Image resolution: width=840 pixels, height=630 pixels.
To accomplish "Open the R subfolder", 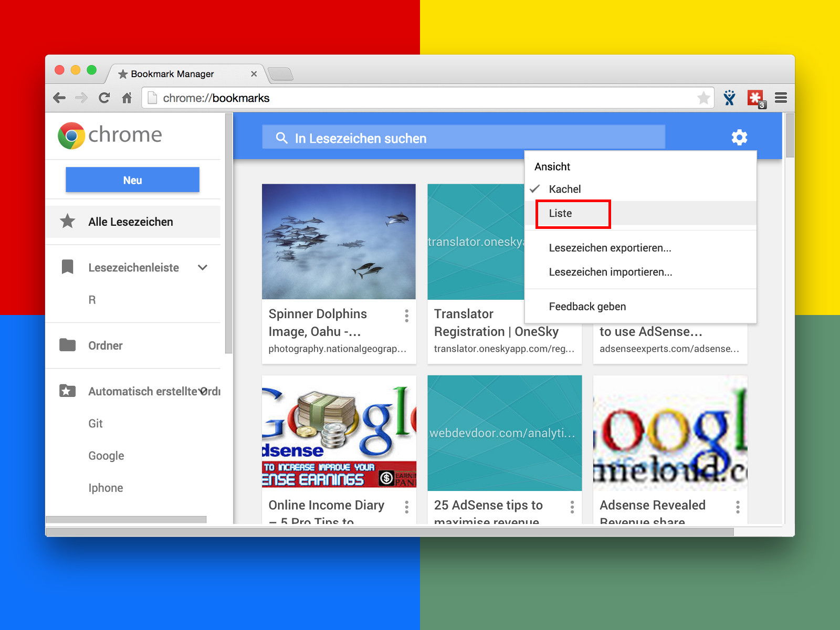I will (92, 300).
